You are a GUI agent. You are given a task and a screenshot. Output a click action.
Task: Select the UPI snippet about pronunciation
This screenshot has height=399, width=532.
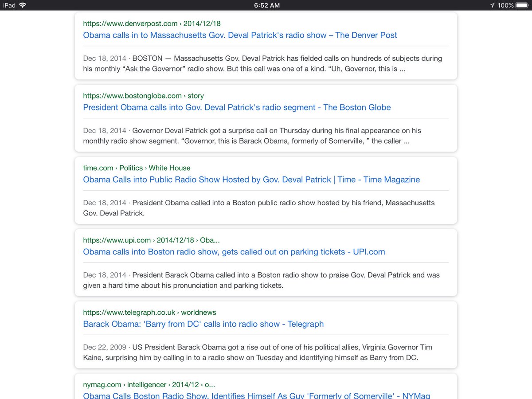[x=261, y=280]
